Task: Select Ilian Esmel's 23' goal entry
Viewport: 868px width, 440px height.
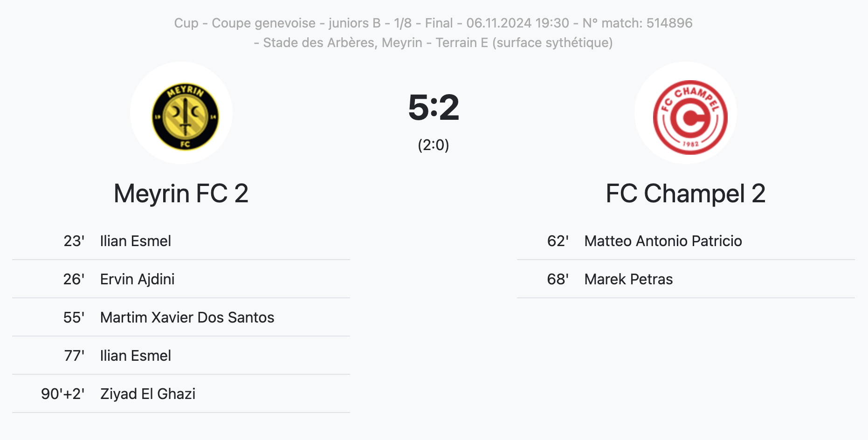Action: (x=135, y=241)
